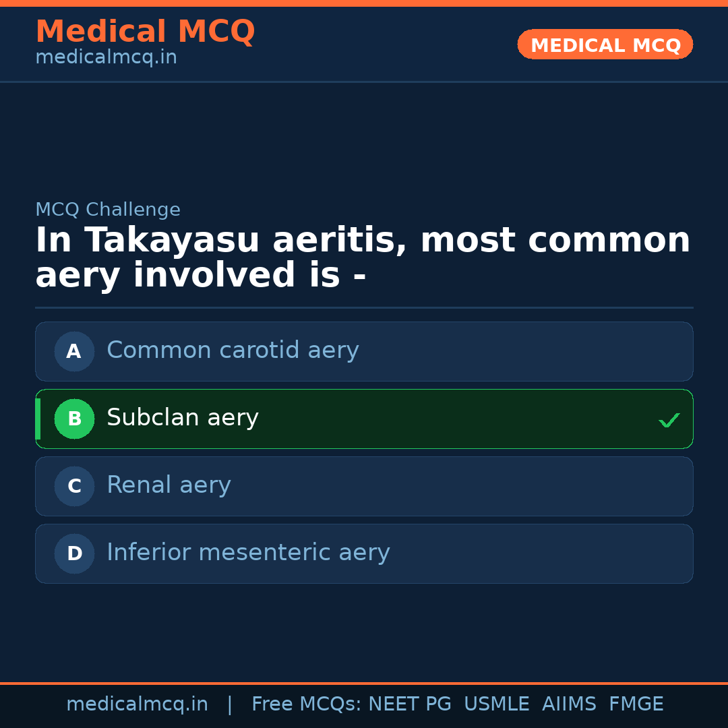Select AIIMS in the footer

tap(569, 704)
